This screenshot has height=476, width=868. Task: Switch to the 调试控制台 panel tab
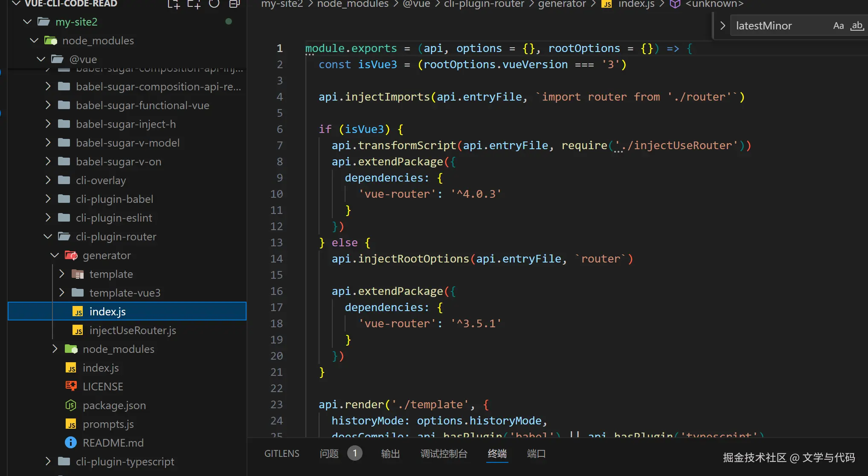444,454
